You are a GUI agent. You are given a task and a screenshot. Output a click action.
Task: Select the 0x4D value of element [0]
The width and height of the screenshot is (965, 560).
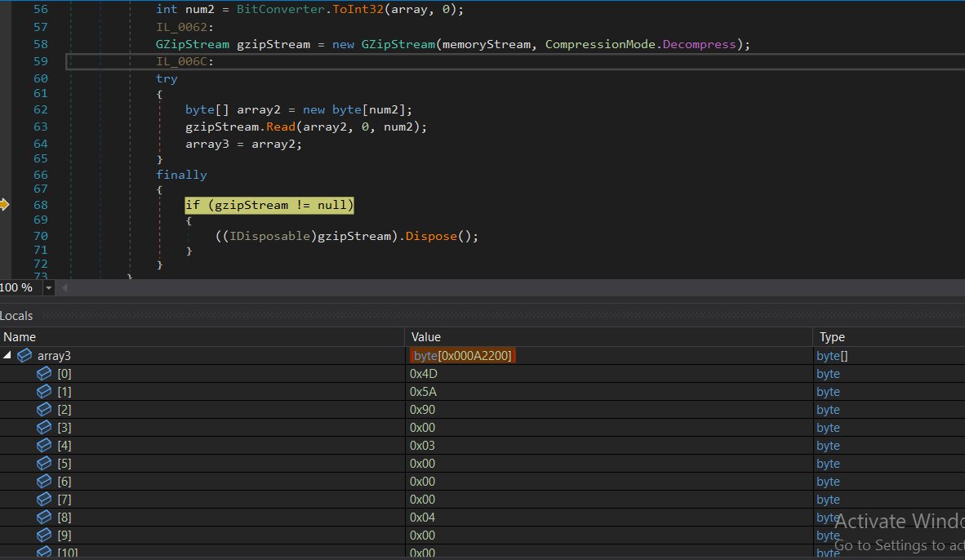pos(423,374)
